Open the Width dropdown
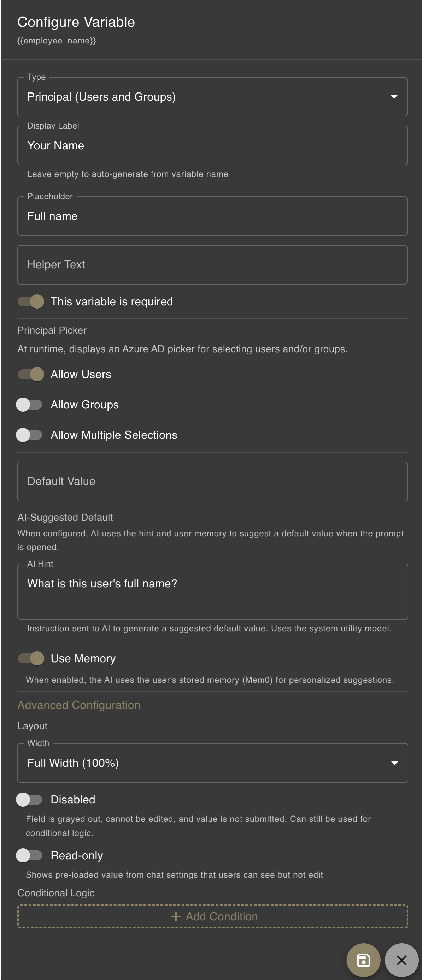This screenshot has height=980, width=422. [394, 763]
